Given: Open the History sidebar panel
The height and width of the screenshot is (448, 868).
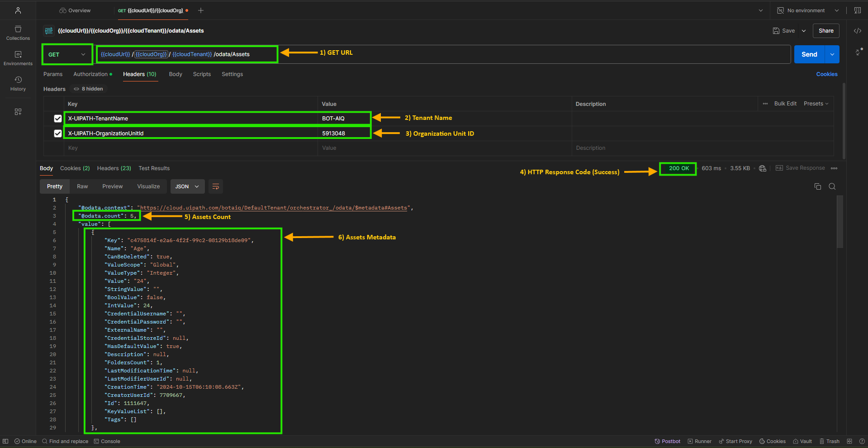Looking at the screenshot, I should (18, 84).
